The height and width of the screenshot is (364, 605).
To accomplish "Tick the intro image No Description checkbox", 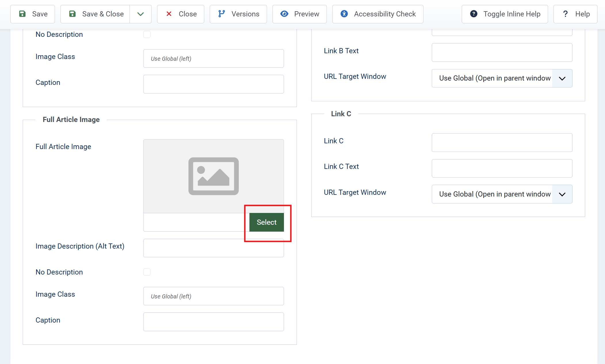I will click(147, 35).
